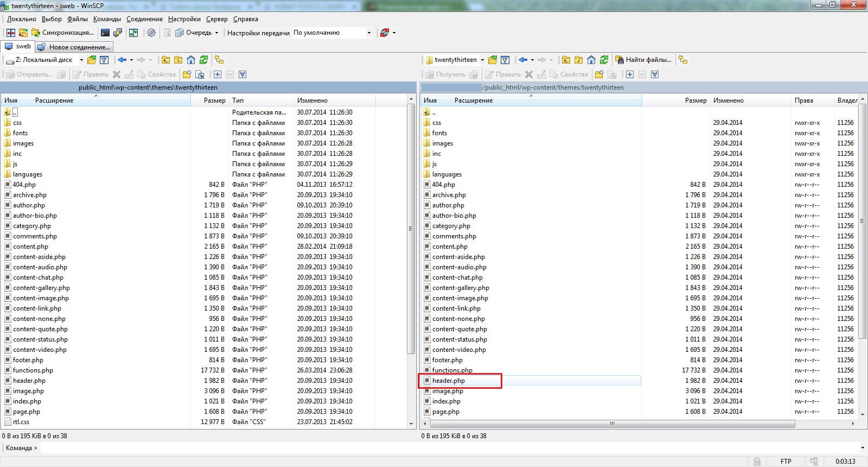Click the preferences gear icon

pos(151,33)
